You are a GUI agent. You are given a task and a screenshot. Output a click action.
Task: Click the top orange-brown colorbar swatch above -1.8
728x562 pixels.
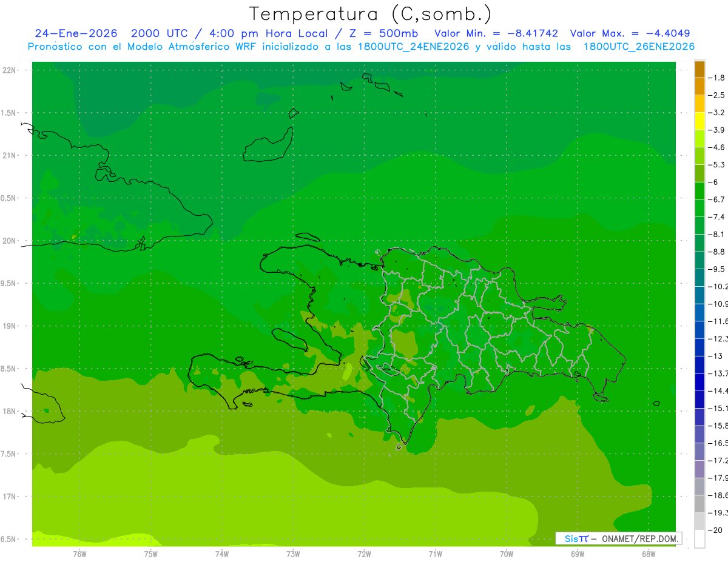699,69
